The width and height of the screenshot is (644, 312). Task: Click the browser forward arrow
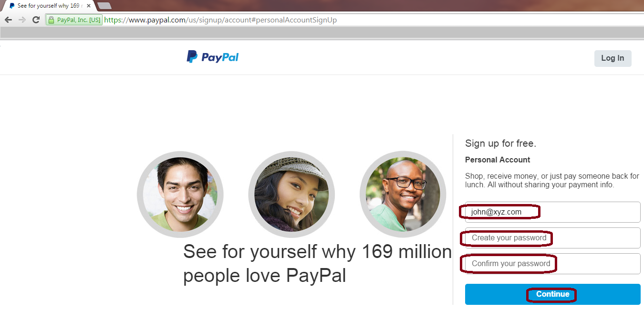tap(22, 20)
